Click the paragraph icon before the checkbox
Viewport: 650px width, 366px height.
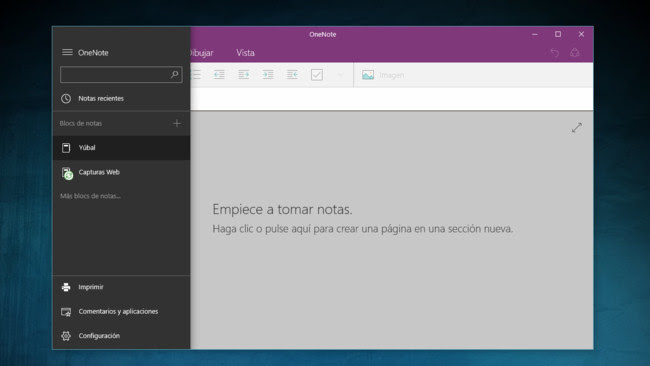coord(292,75)
